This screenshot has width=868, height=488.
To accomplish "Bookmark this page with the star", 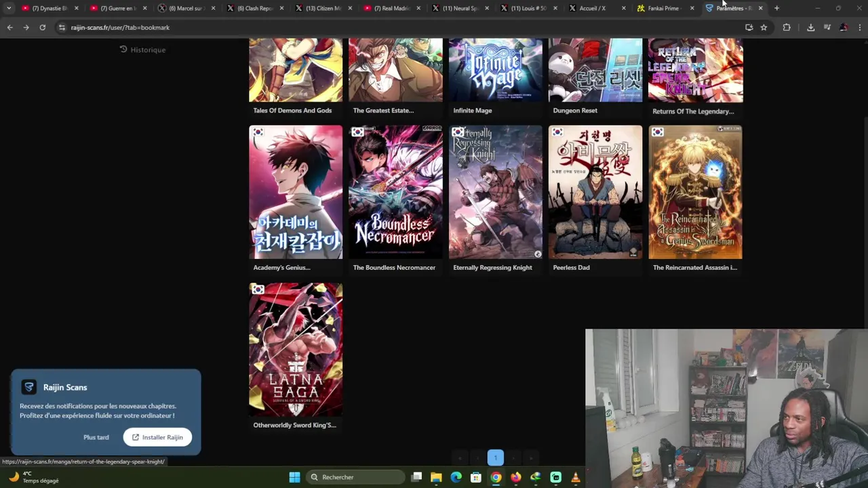I will [764, 27].
